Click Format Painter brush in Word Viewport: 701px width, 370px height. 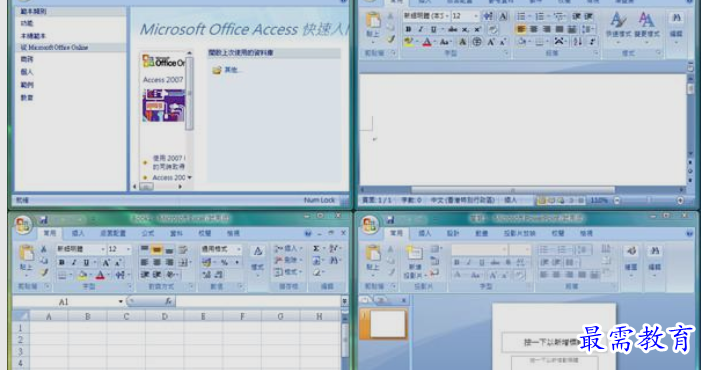391,39
